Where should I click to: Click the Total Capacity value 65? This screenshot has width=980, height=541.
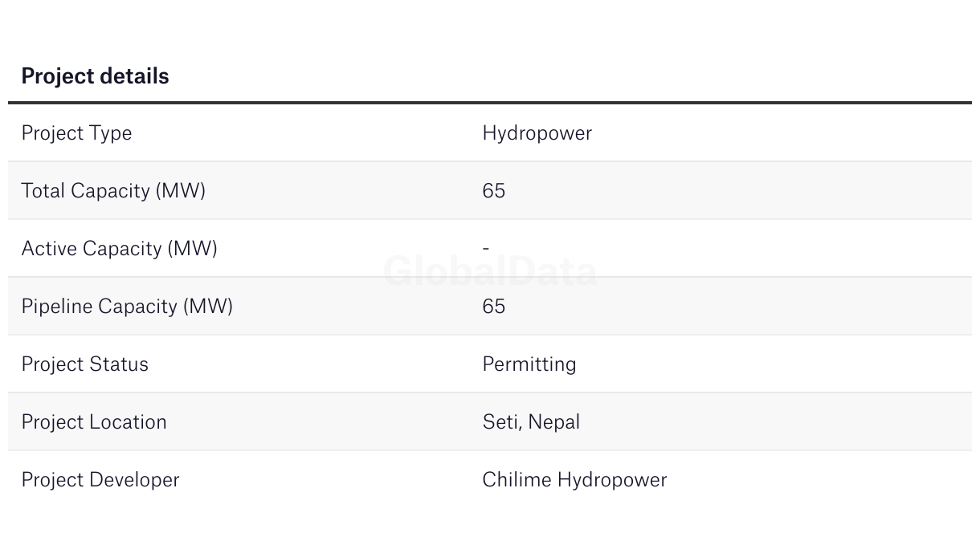(493, 191)
